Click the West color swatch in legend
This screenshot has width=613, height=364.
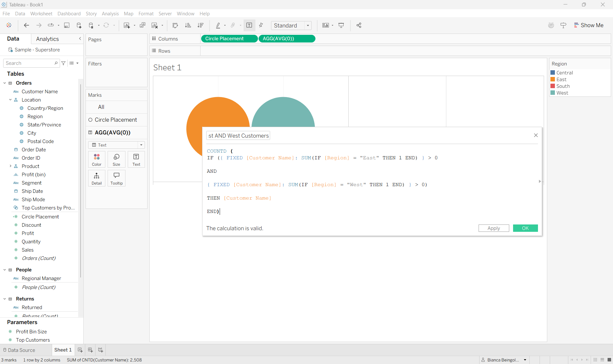[x=553, y=93]
